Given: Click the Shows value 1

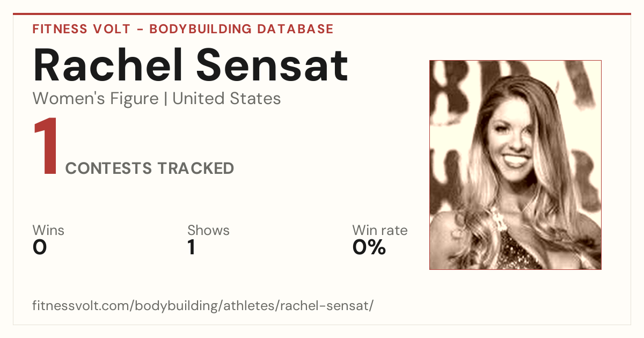Looking at the screenshot, I should pos(192,247).
